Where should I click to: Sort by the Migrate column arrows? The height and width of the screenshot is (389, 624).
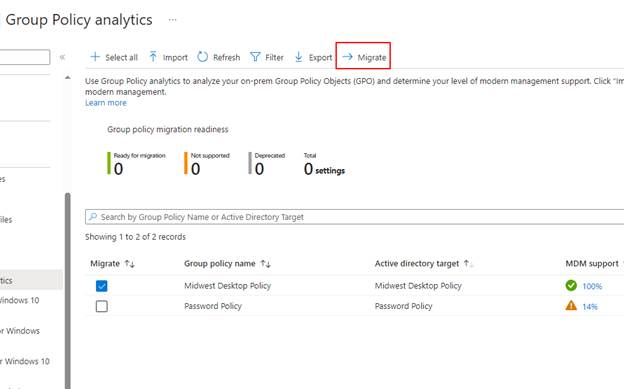click(130, 264)
